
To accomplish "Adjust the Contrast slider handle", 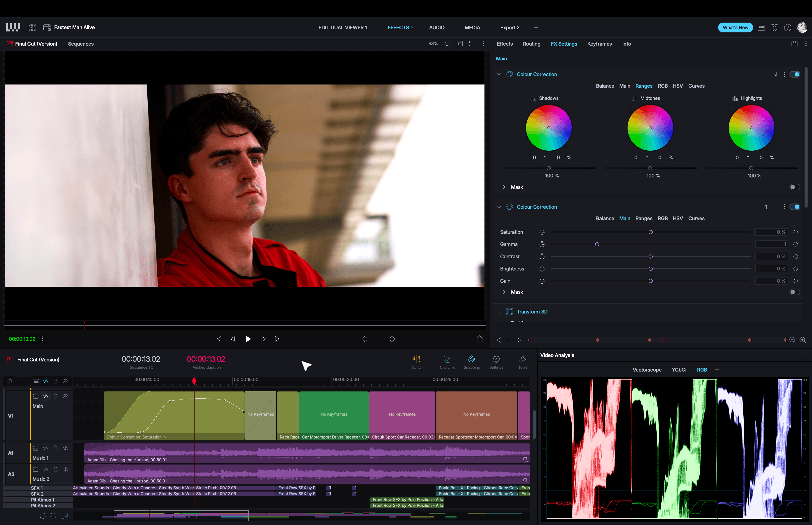I will point(651,257).
